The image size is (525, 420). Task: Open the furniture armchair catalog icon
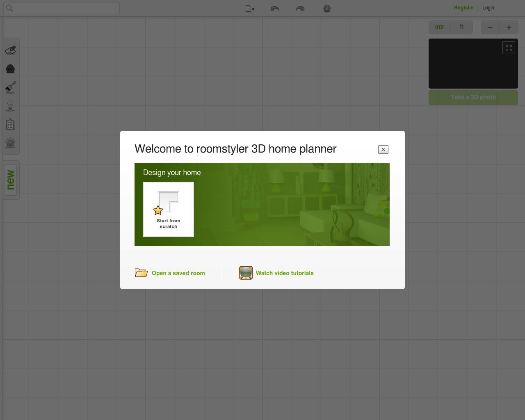point(10,69)
